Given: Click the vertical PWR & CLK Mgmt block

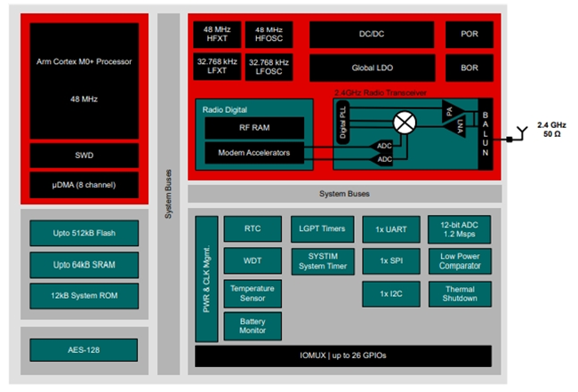Looking at the screenshot, I should [206, 279].
